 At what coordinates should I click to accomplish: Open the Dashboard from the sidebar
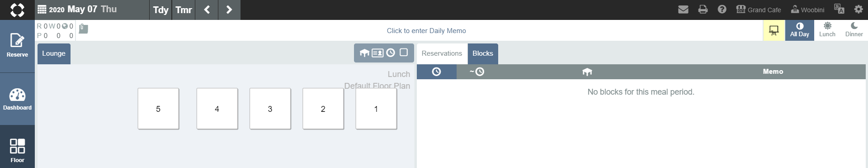click(x=17, y=99)
